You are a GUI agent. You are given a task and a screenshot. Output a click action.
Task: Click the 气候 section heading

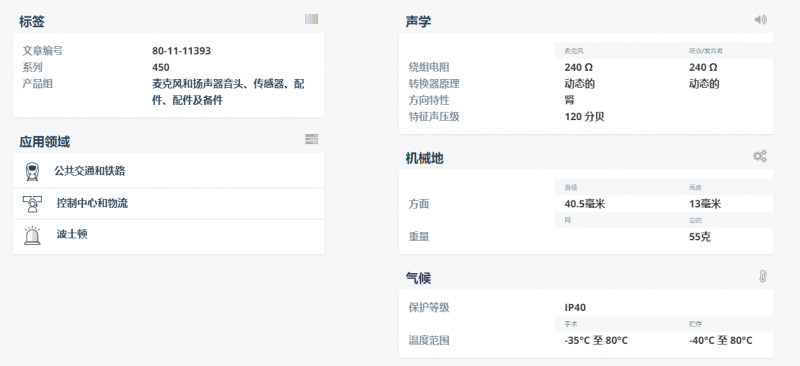tap(418, 278)
